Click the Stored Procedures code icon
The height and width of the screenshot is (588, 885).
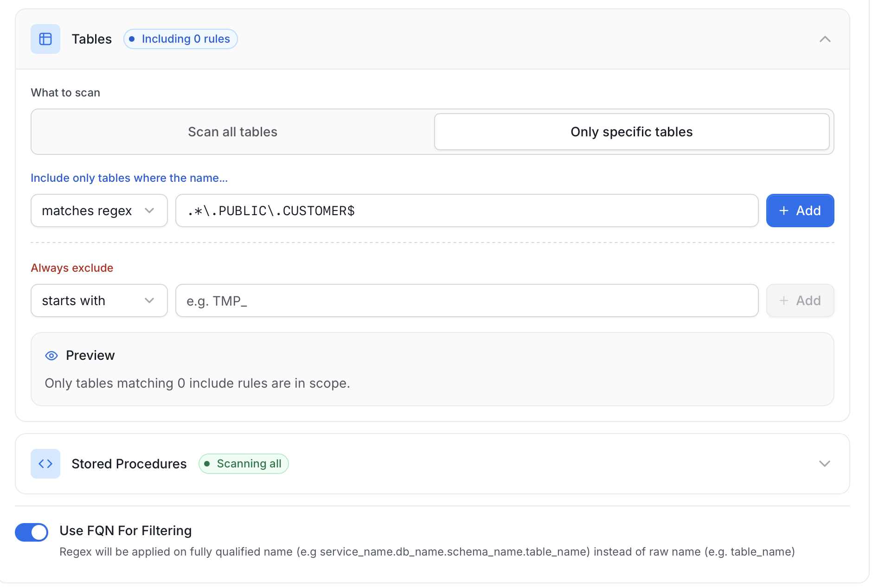45,464
